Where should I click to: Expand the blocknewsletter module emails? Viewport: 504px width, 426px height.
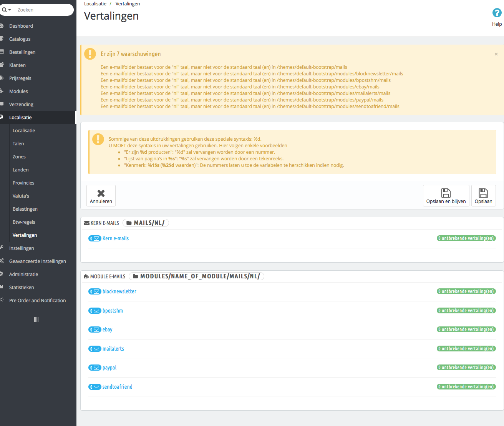[x=119, y=291]
